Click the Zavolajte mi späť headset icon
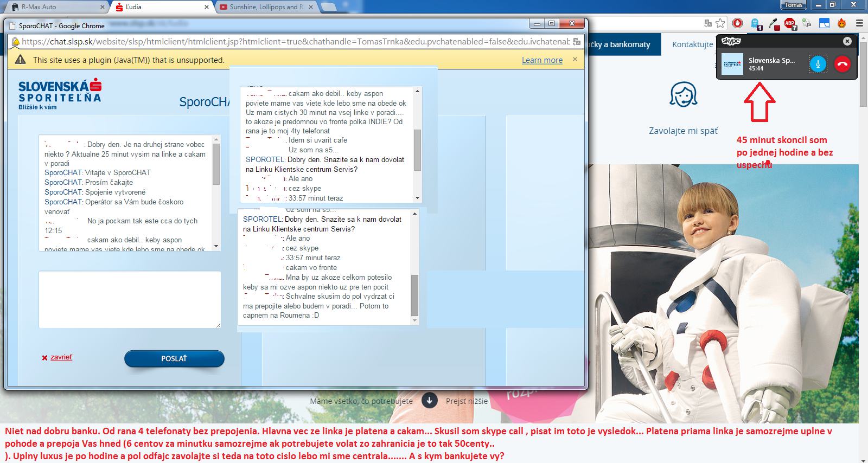This screenshot has width=868, height=463. pyautogui.click(x=683, y=95)
